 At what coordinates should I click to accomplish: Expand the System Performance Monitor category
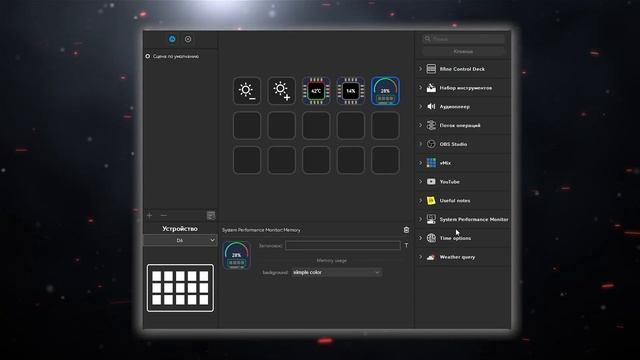pyautogui.click(x=420, y=219)
